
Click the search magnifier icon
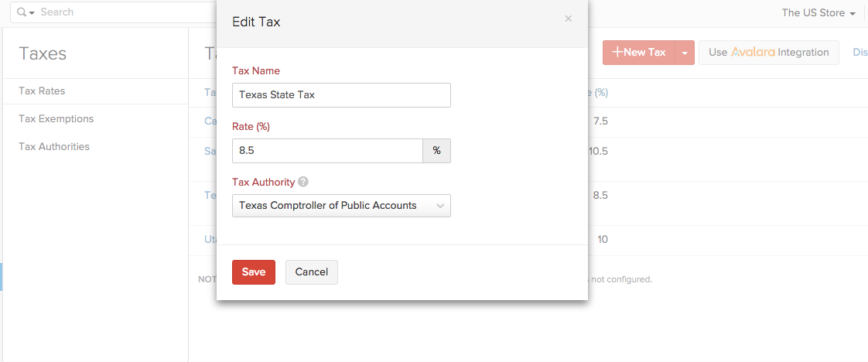pyautogui.click(x=21, y=12)
